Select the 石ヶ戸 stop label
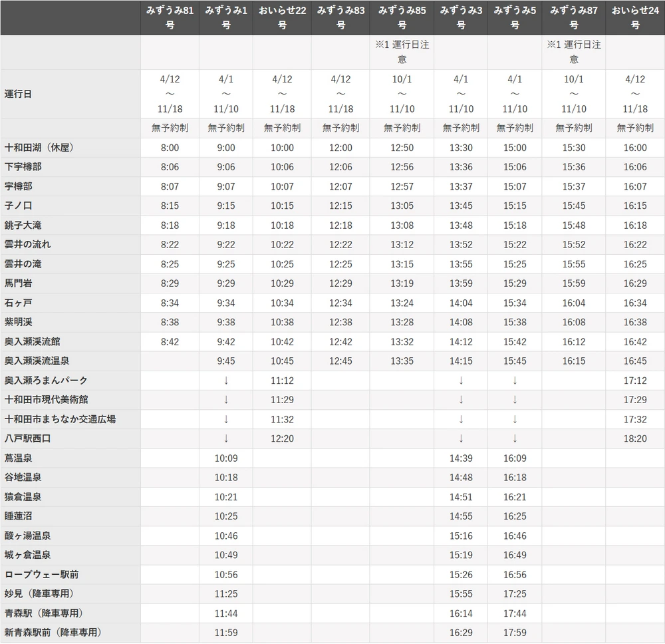This screenshot has width=665, height=644. pyautogui.click(x=18, y=303)
